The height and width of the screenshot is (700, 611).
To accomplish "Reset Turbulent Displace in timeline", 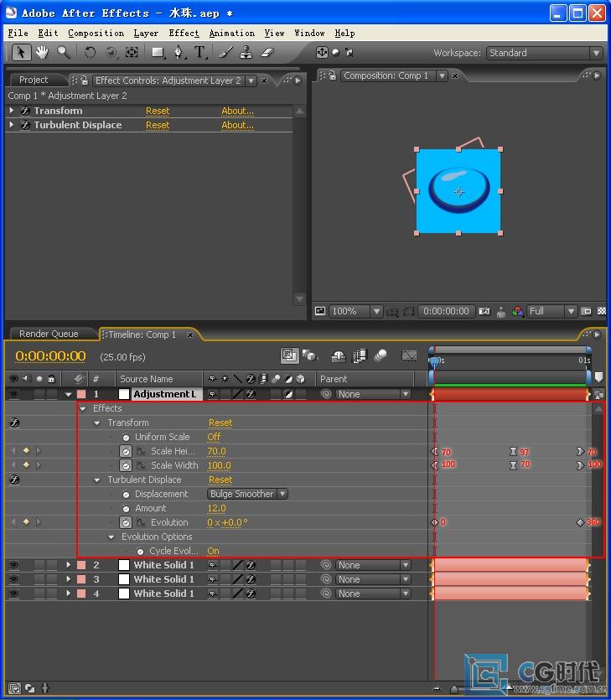I will (220, 480).
